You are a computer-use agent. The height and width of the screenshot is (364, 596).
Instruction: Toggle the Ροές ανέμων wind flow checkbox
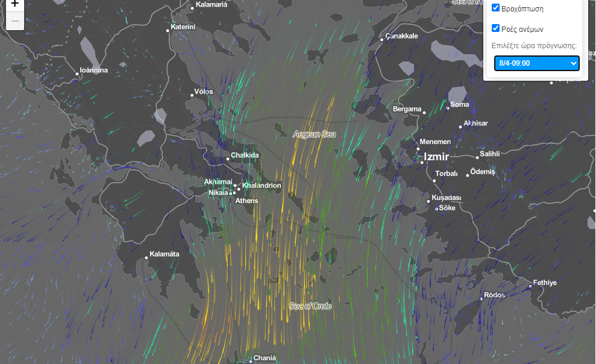pyautogui.click(x=495, y=28)
